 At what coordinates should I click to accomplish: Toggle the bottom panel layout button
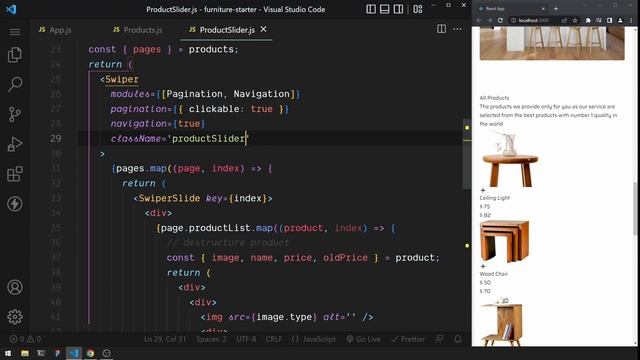coord(384,9)
